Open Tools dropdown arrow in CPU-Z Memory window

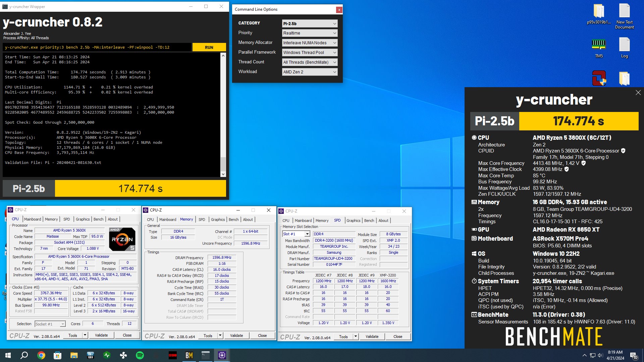220,336
